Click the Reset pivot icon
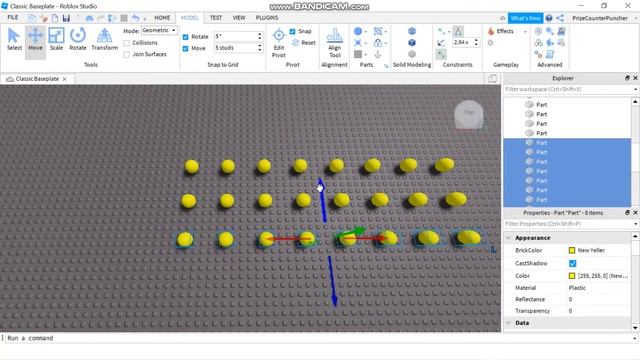Image resolution: width=640 pixels, height=360 pixels. [296, 42]
